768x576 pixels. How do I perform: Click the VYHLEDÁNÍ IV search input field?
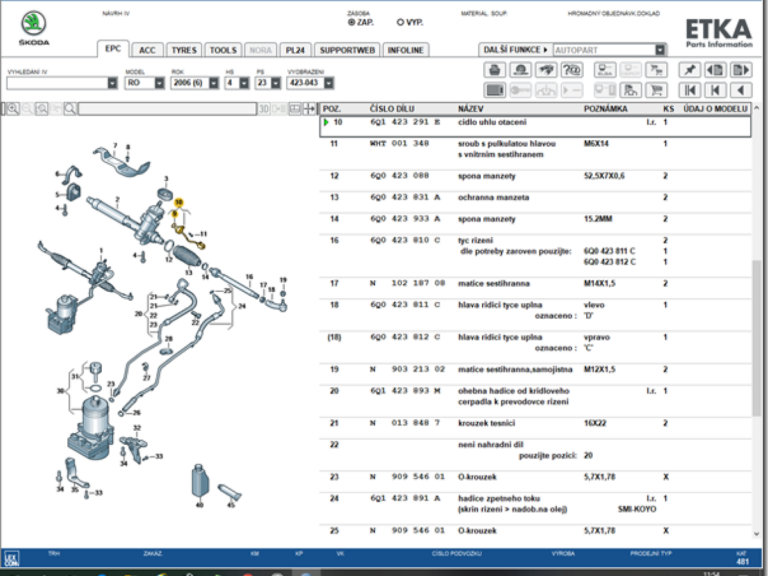point(55,83)
